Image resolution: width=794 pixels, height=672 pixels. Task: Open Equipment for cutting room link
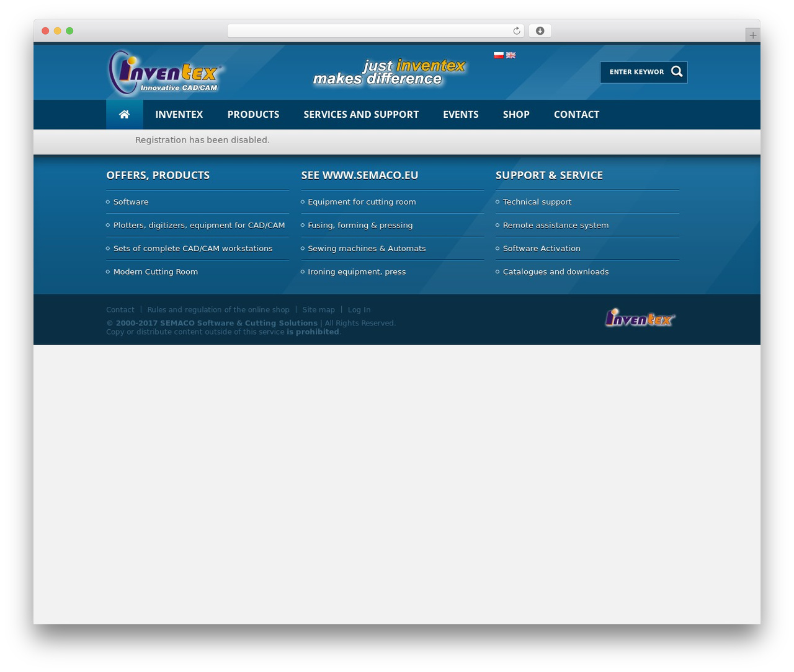(x=362, y=202)
